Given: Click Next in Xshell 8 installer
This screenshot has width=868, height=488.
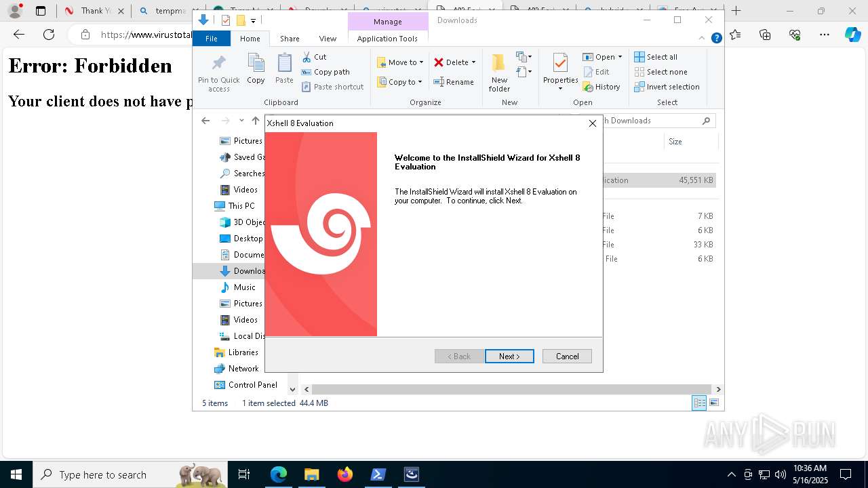Looking at the screenshot, I should 509,357.
